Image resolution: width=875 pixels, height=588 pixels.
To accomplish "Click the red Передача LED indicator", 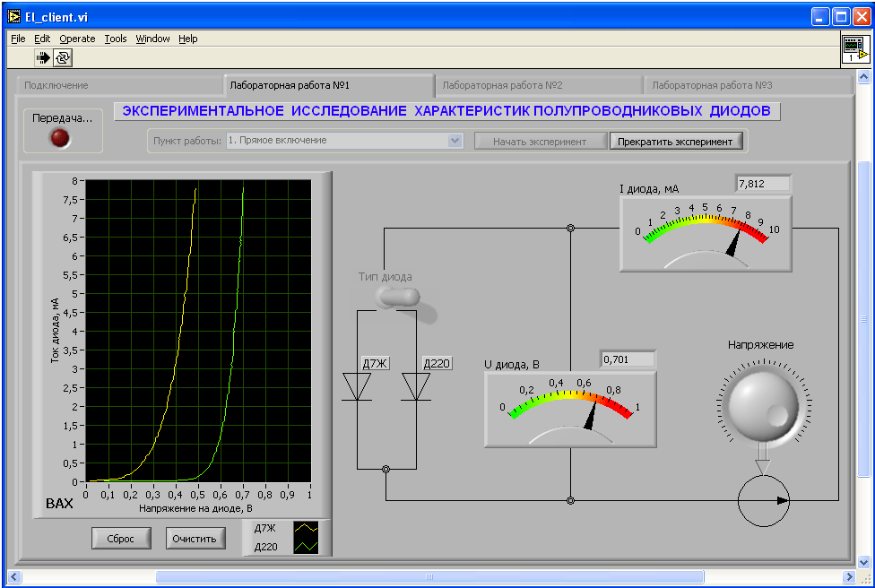I will 60,138.
